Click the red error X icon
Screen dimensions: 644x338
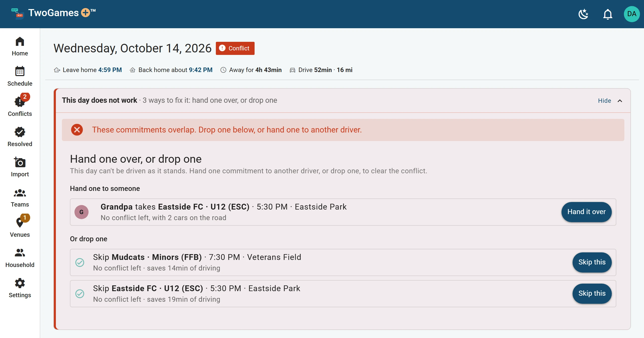coord(77,130)
